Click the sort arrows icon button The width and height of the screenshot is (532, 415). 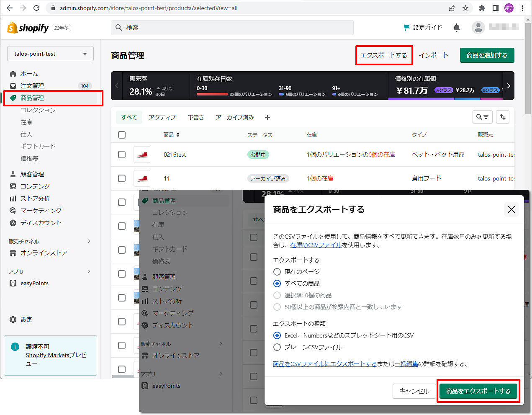pyautogui.click(x=503, y=117)
